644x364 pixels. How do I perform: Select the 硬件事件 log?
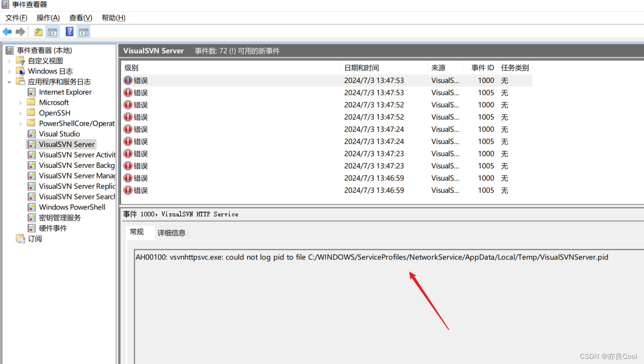click(53, 228)
